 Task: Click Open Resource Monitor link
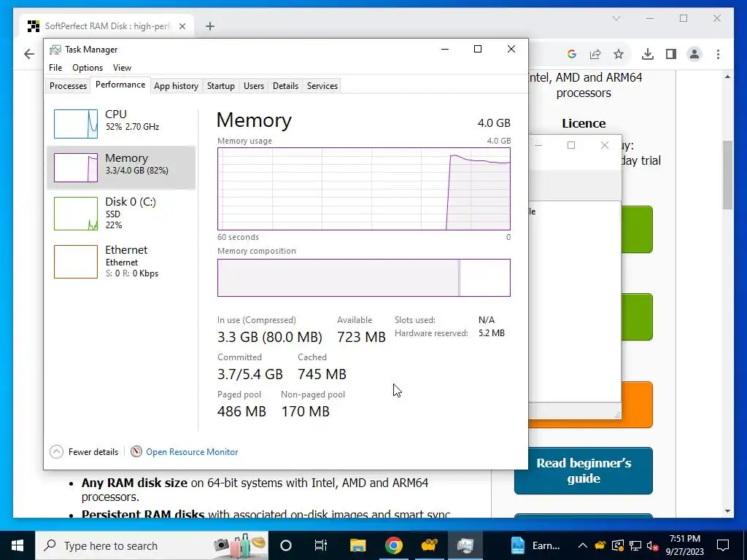192,452
